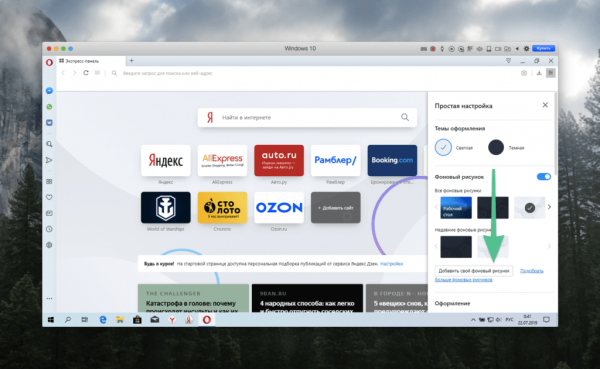The height and width of the screenshot is (369, 600).
Task: Click Добавить свой фоновый рисунок button
Action: click(x=474, y=271)
